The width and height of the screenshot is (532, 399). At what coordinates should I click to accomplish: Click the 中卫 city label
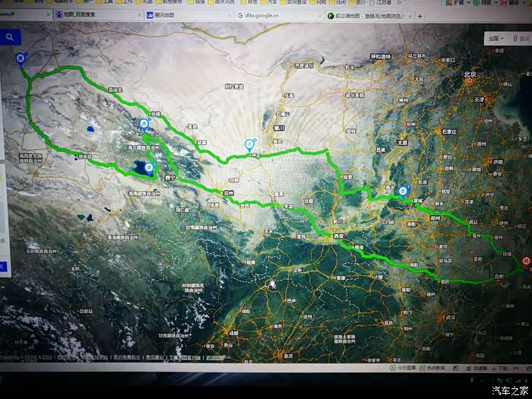(x=257, y=155)
